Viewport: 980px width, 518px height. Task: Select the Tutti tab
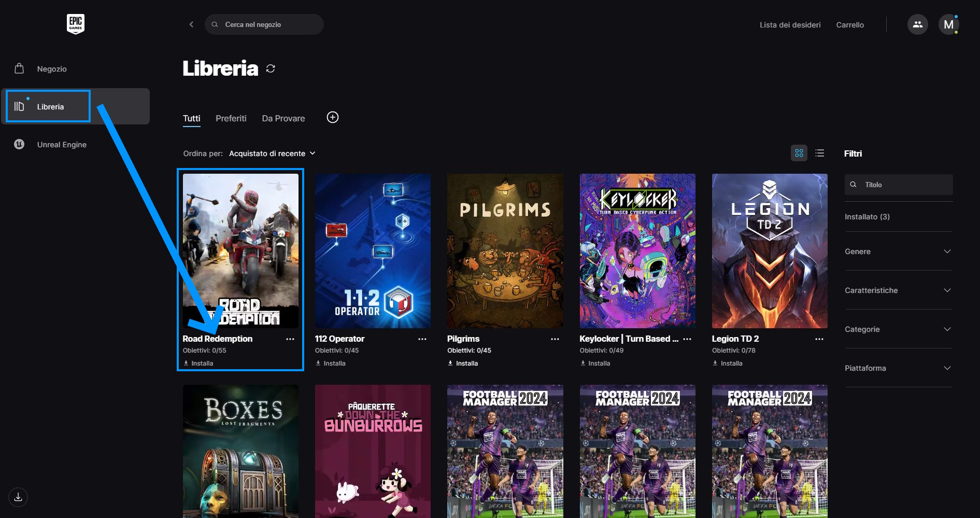[191, 118]
